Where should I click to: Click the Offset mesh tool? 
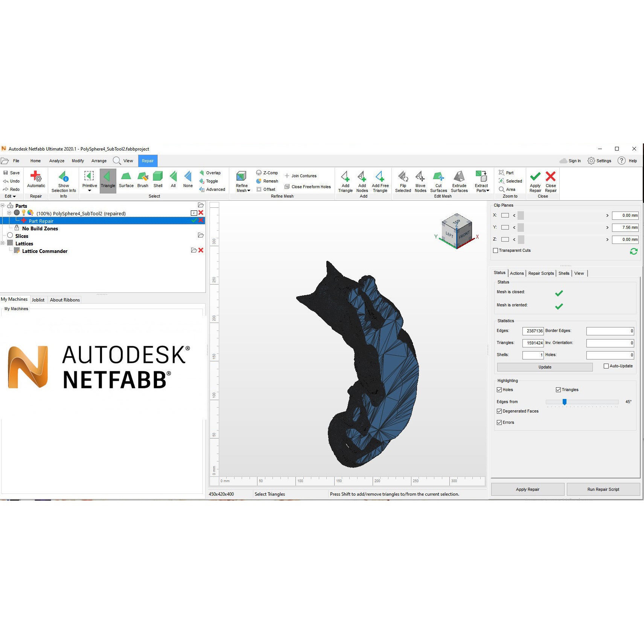266,189
